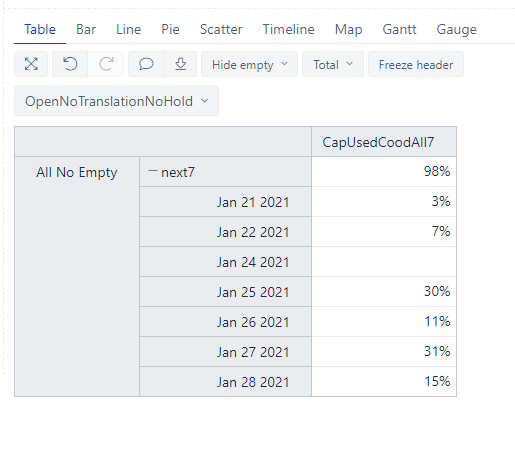Switch to the Pie chart tab
The image size is (515, 454).
point(170,29)
